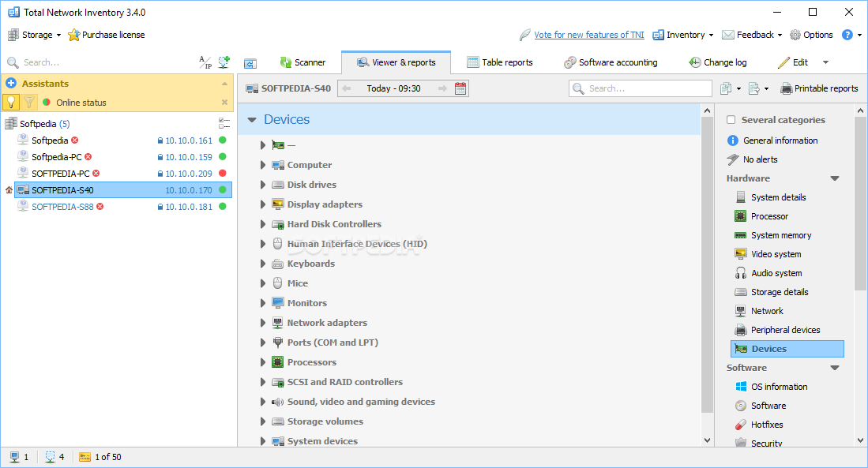868x468 pixels.
Task: Open the Feedback dropdown menu
Action: pos(753,35)
